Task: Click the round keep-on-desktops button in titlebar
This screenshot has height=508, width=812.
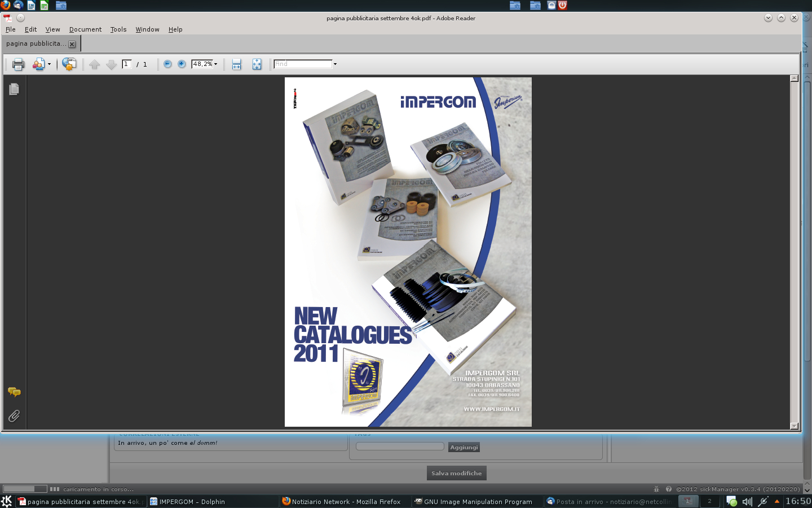Action: pyautogui.click(x=20, y=18)
